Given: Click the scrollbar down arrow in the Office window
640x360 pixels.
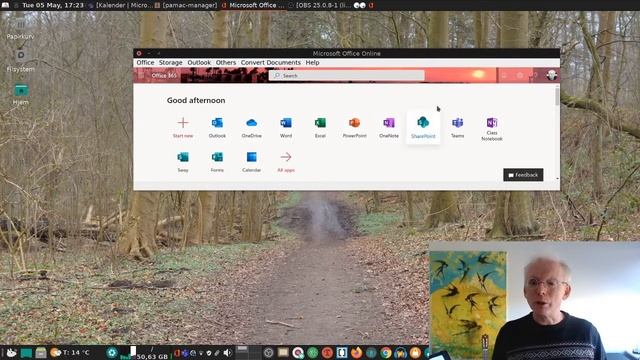Looking at the screenshot, I should [x=558, y=179].
